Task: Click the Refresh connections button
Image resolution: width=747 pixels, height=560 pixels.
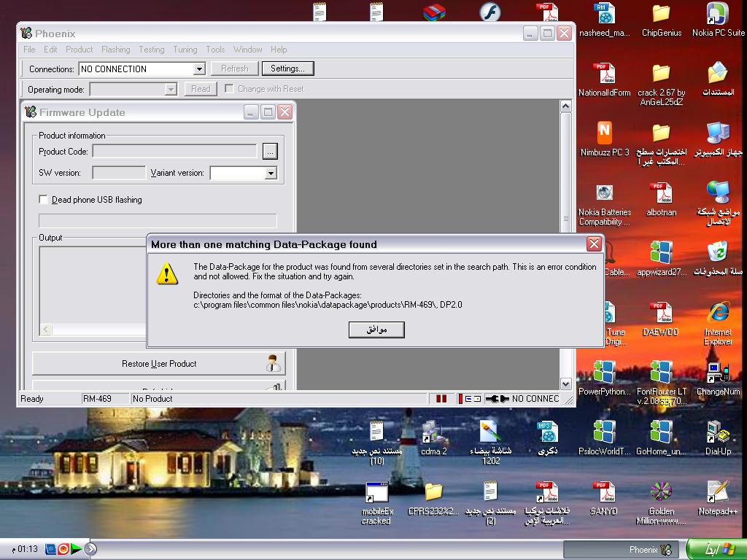Action: (235, 69)
